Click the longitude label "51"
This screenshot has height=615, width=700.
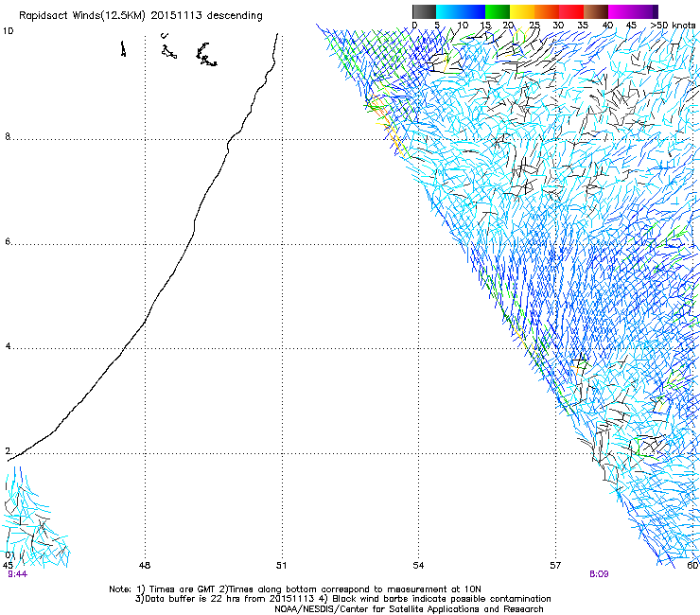pyautogui.click(x=281, y=566)
